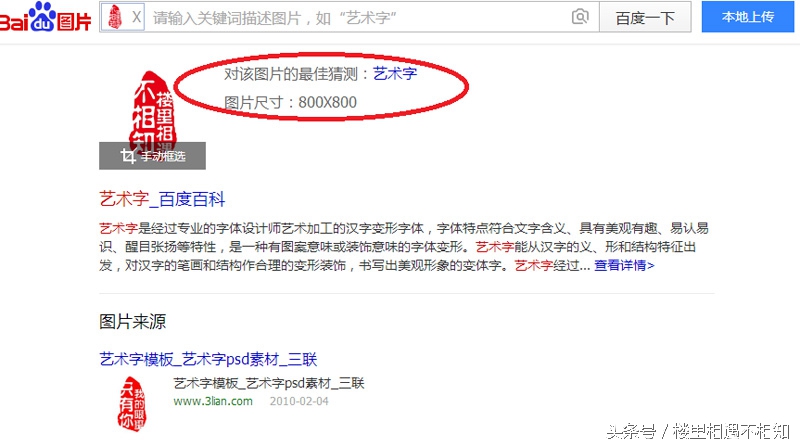
Task: Open the 艺术字 best-guess link
Action: [x=395, y=74]
